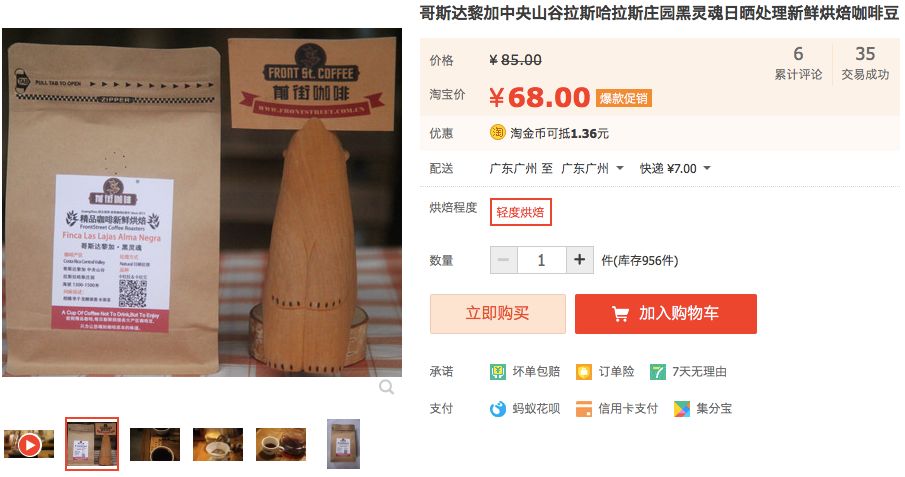
Task: Open the 交易成功 transactions count
Action: tap(865, 63)
